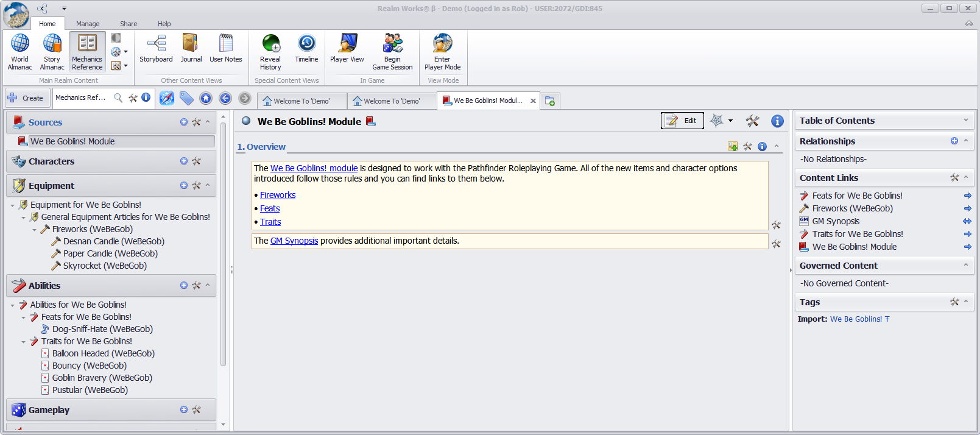Add a new tab with the folder-plus icon

pos(550,101)
